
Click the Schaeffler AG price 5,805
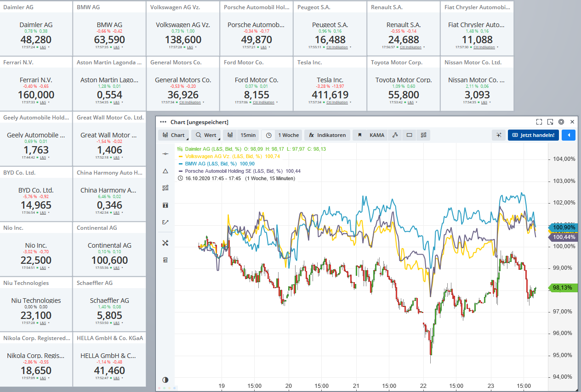click(109, 315)
